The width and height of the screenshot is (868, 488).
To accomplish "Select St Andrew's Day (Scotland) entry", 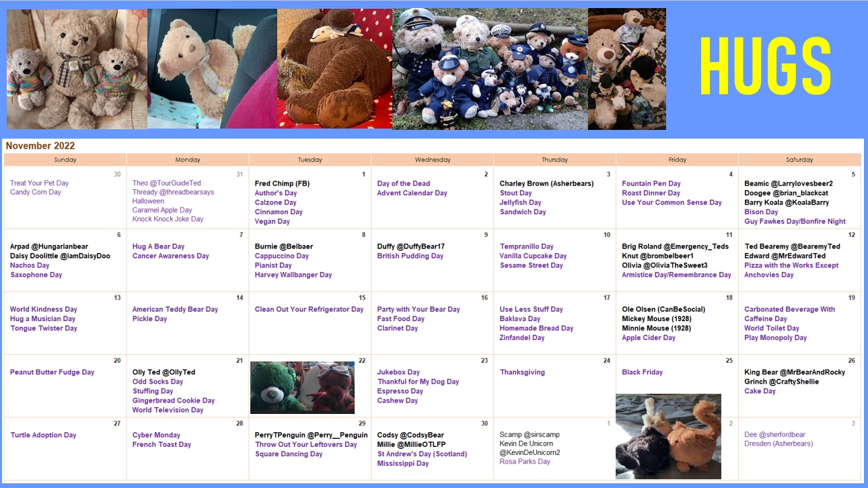I will pyautogui.click(x=422, y=454).
